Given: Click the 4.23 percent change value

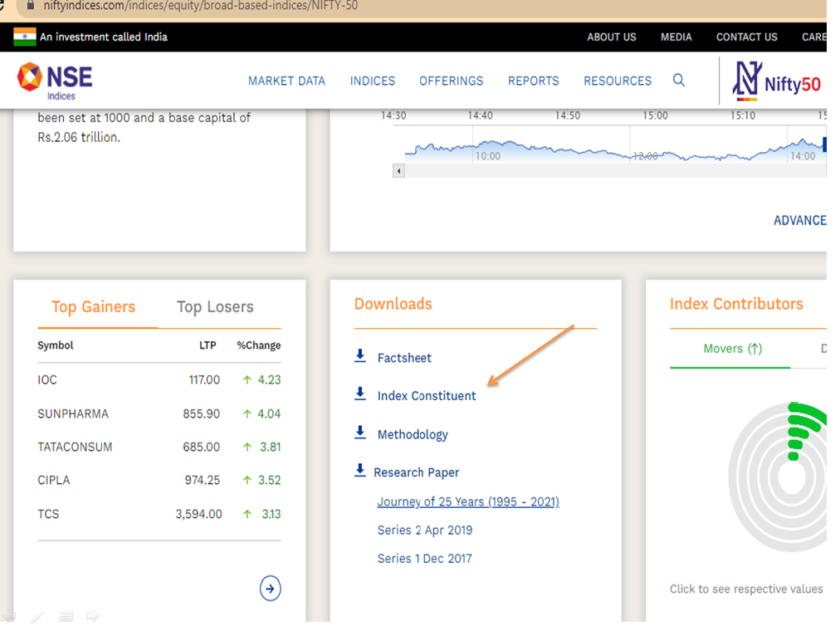Looking at the screenshot, I should (x=270, y=380).
